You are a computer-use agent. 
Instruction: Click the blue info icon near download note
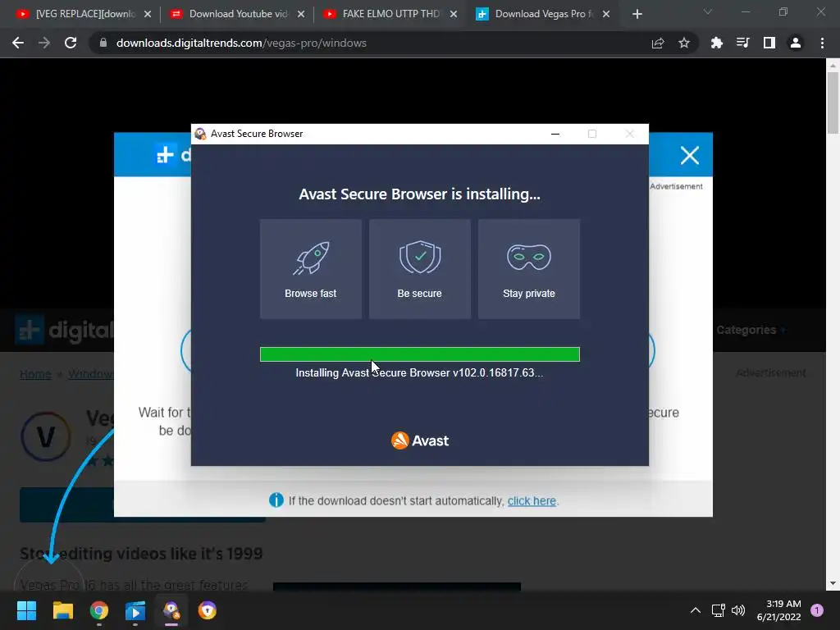276,500
